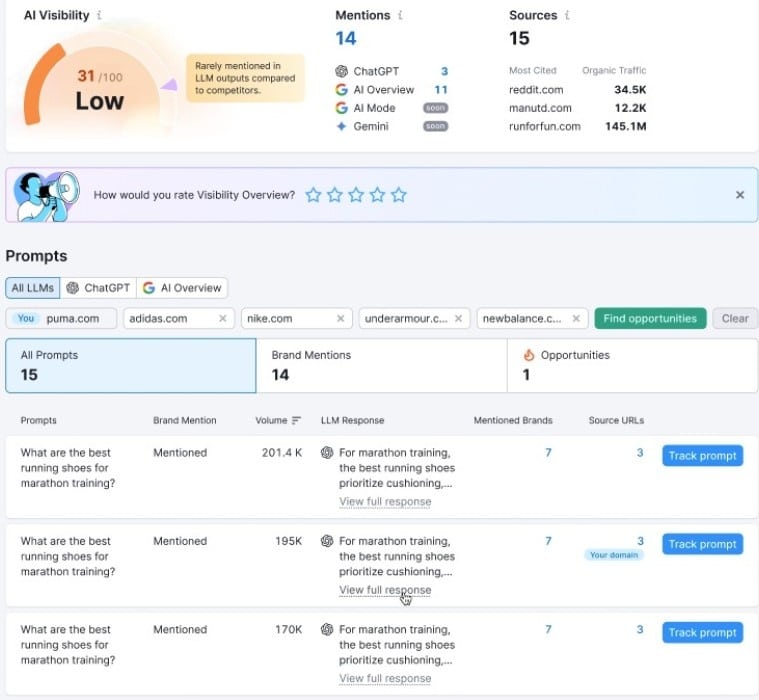The height and width of the screenshot is (700, 759).
Task: Rate Visibility Overview one star
Action: point(313,195)
